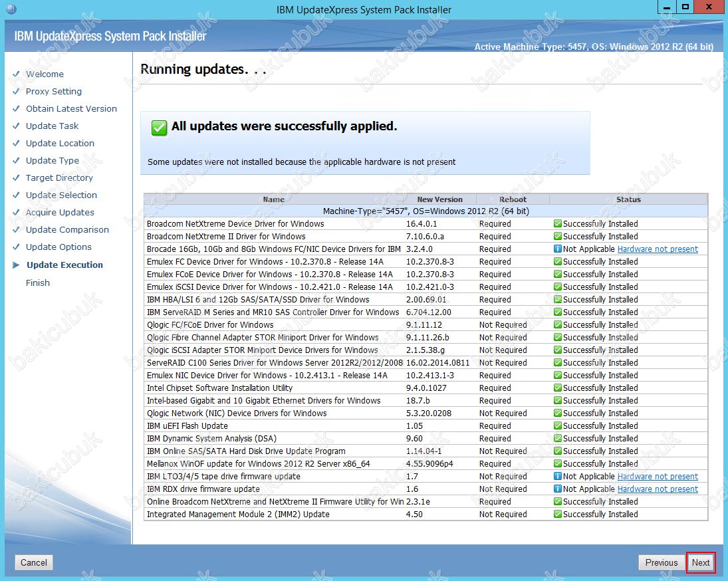Click info icon for Brocade 16Gb driver row

558,249
